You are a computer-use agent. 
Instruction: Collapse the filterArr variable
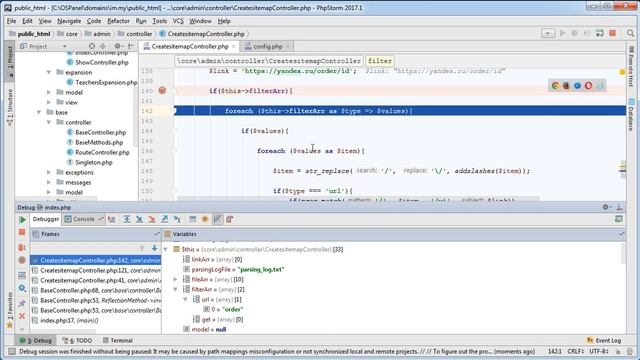176,289
